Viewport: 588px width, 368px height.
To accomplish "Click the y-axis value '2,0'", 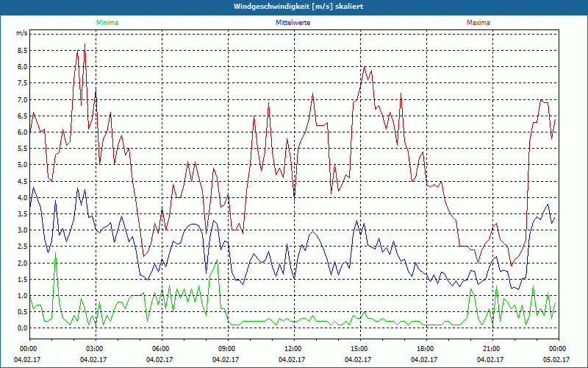I will [x=23, y=263].
